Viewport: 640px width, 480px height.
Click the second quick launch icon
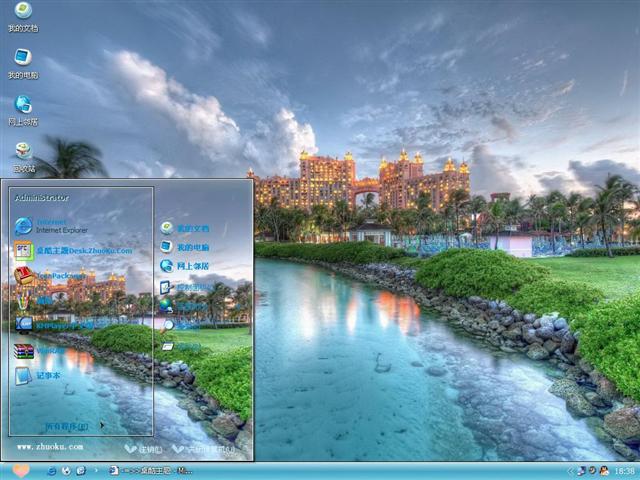(66, 471)
